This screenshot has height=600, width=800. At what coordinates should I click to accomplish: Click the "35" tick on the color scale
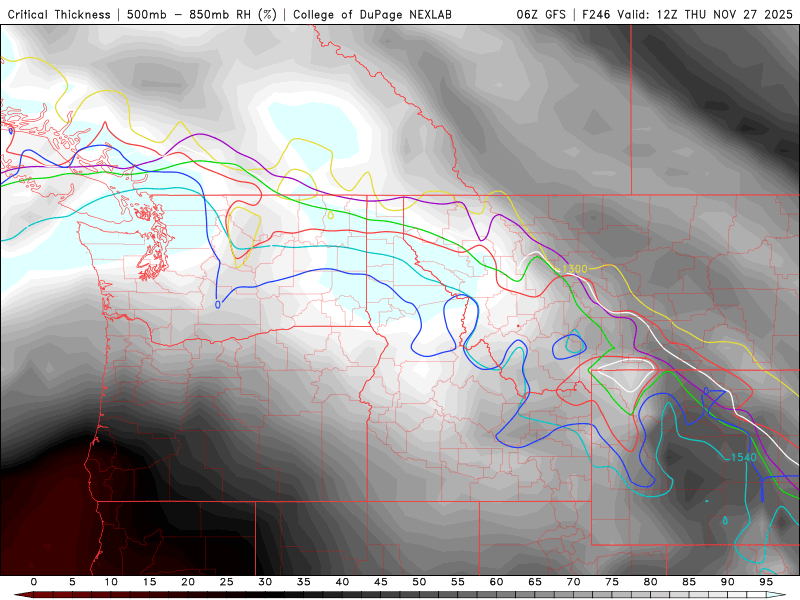click(x=304, y=582)
